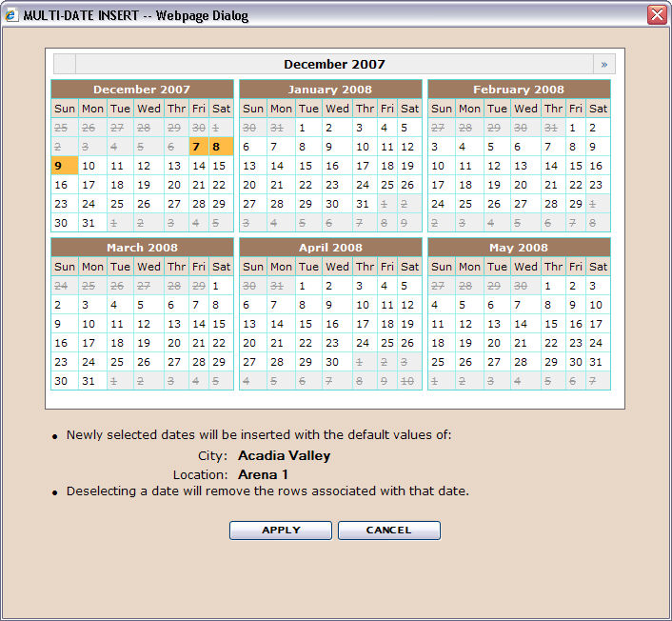Click the blank previous-month button at left

65,65
